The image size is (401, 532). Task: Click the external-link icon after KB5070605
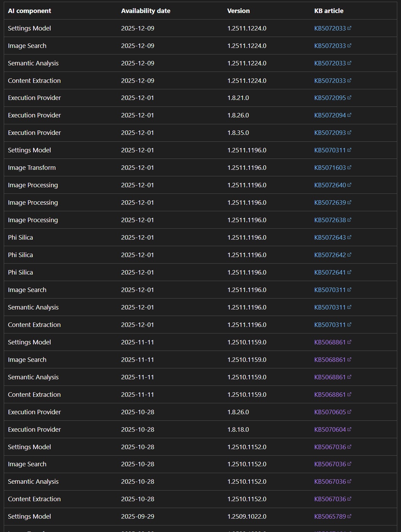[x=349, y=412]
